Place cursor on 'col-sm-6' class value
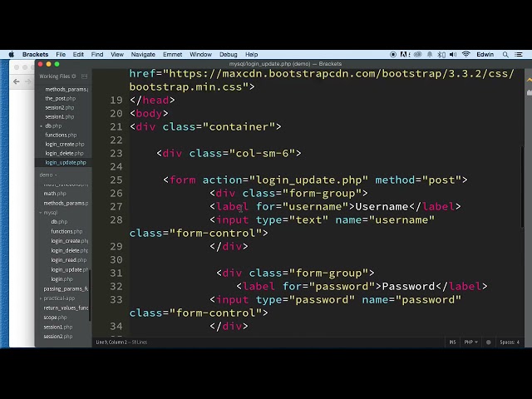 pos(262,153)
